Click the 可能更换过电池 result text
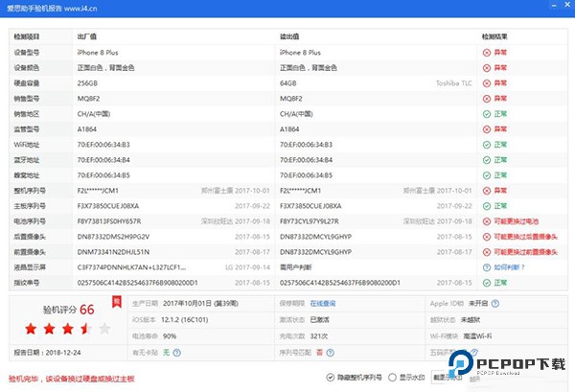The image size is (575, 392). click(516, 221)
